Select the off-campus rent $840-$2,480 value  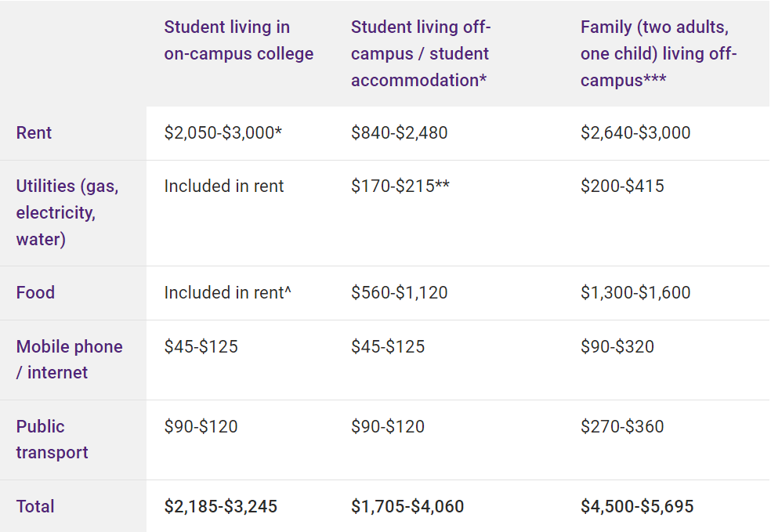point(400,132)
